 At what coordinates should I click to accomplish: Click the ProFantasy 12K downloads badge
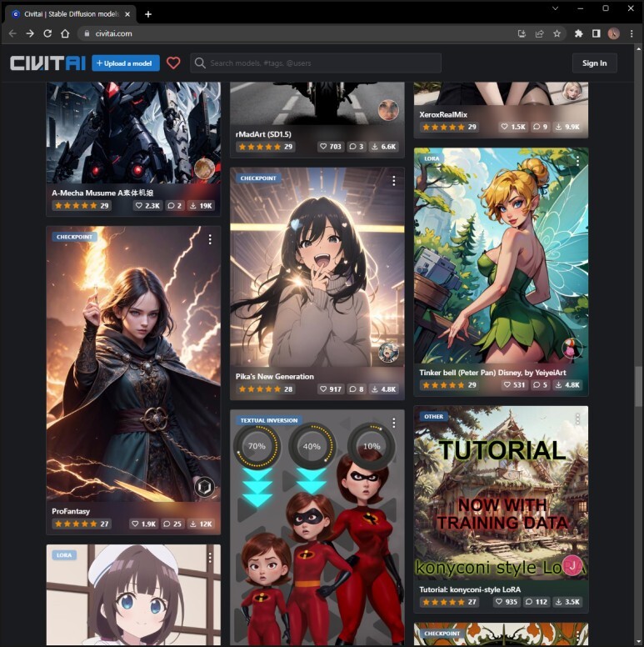pyautogui.click(x=201, y=524)
